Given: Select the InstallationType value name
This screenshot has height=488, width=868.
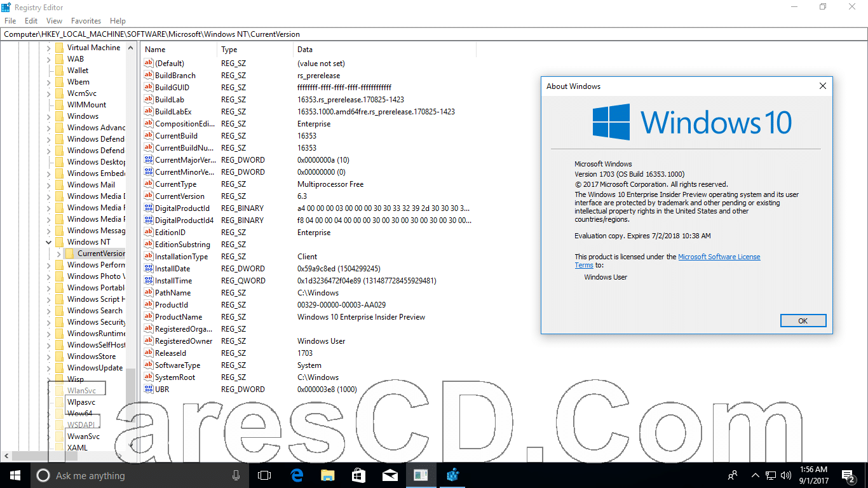Looking at the screenshot, I should click(181, 257).
